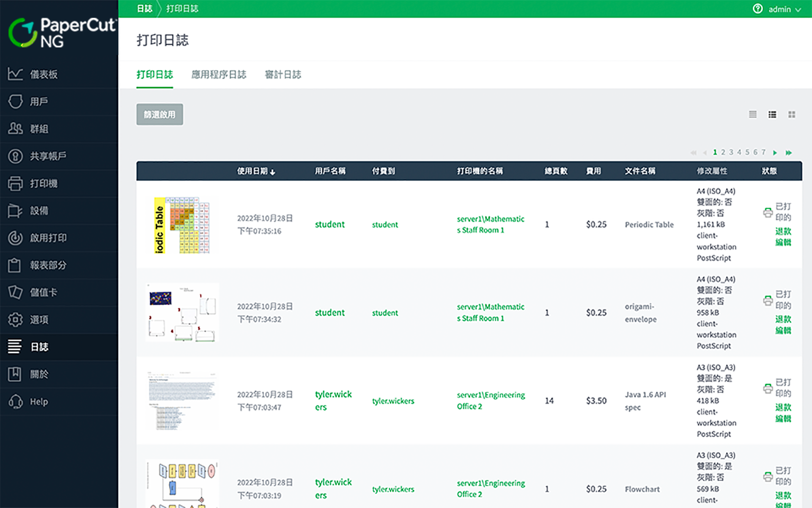Open the Reports (報表部分) clipboard icon
Viewport: 812px width, 508px height.
14,265
